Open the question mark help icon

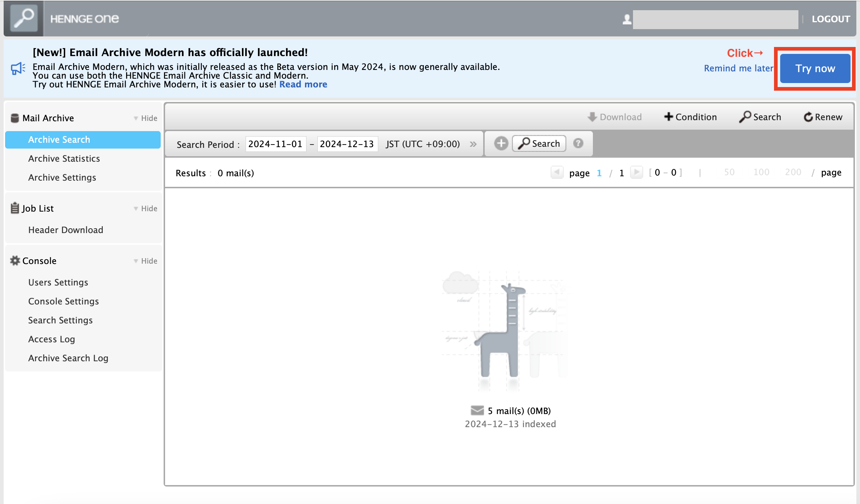(x=578, y=143)
